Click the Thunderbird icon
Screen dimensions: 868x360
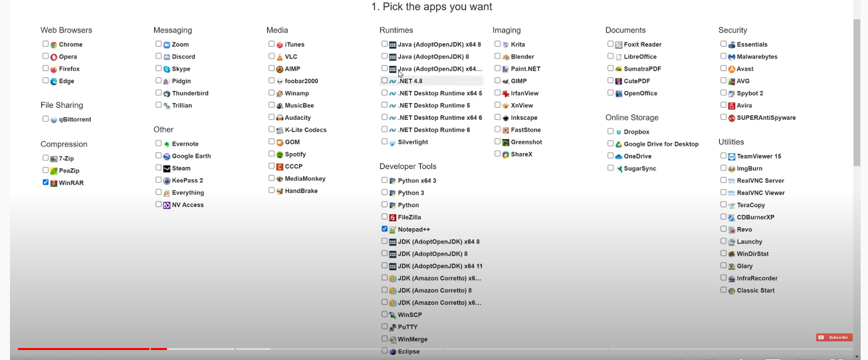pos(167,94)
